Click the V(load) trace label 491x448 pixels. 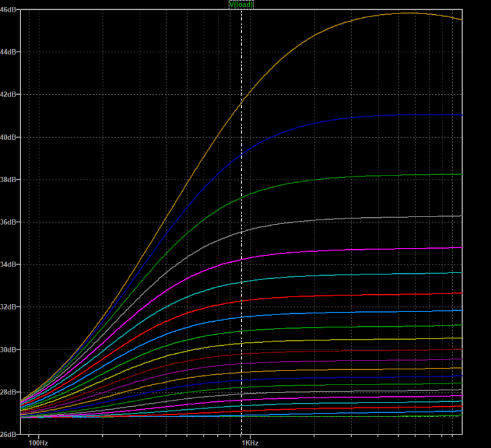pyautogui.click(x=241, y=4)
